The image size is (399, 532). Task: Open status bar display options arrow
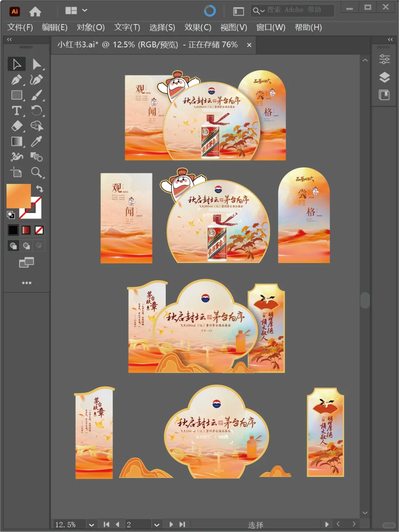(327, 524)
